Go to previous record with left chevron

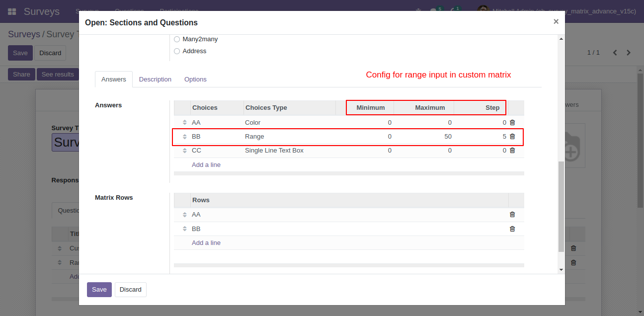(615, 53)
